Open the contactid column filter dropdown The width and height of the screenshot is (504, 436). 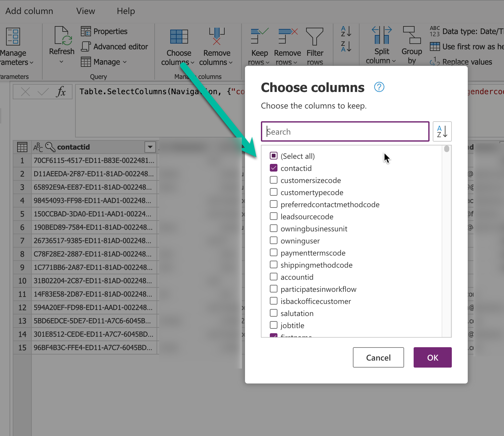click(x=150, y=147)
